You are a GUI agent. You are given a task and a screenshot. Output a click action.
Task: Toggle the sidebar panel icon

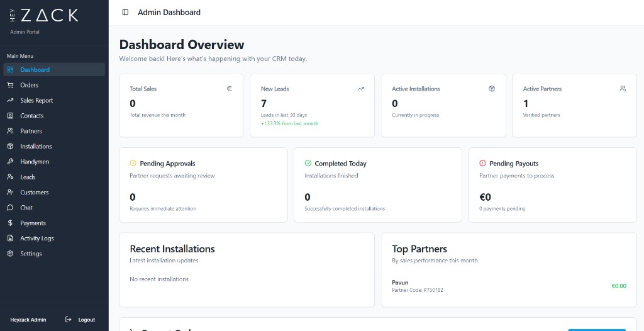pyautogui.click(x=126, y=13)
